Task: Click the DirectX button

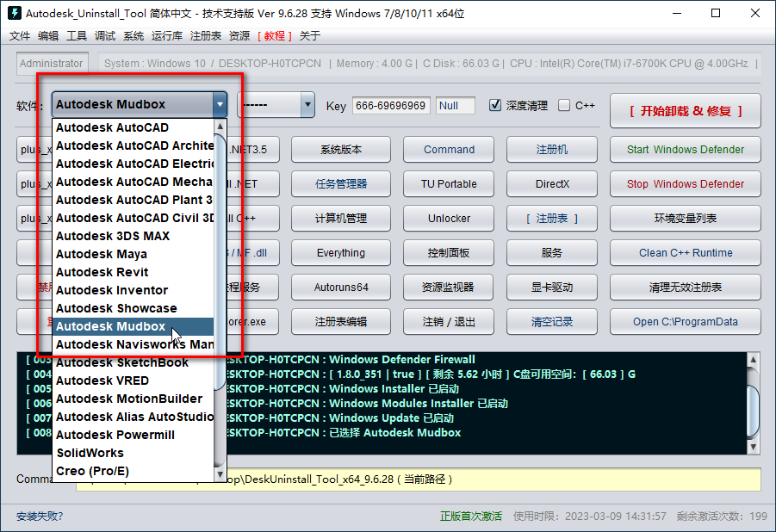Action: point(552,184)
